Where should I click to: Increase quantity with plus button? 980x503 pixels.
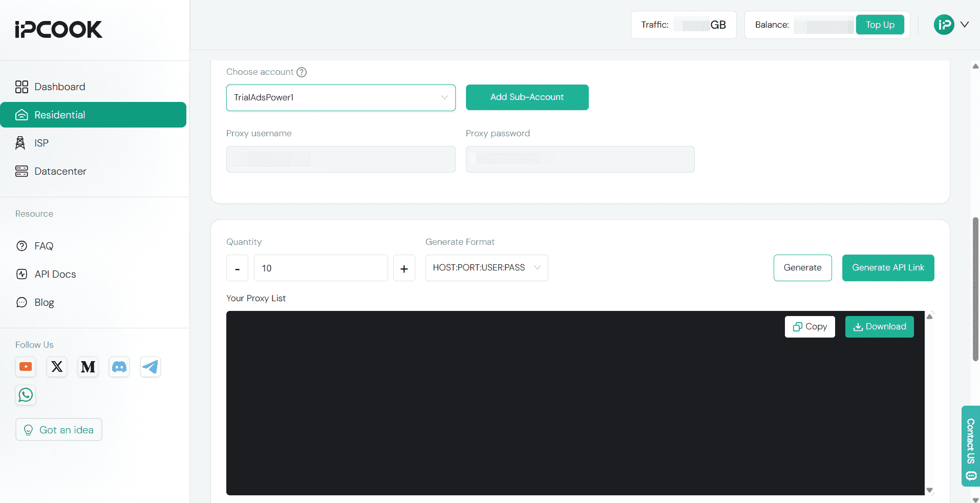tap(404, 268)
